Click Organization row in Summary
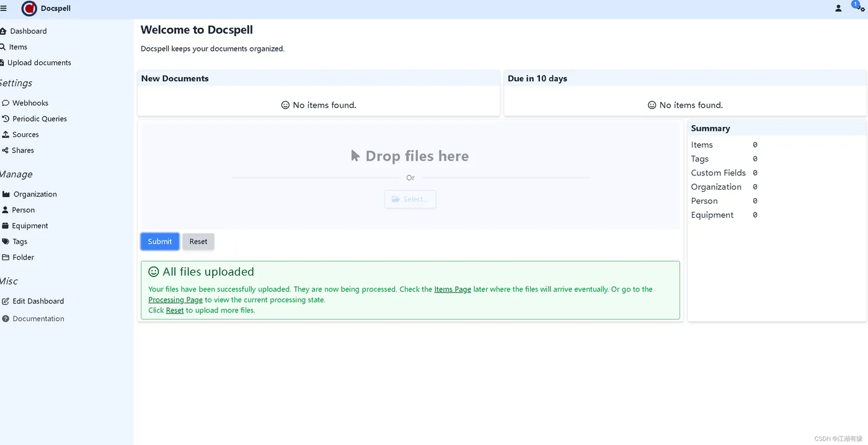The height and width of the screenshot is (445, 868). (724, 187)
